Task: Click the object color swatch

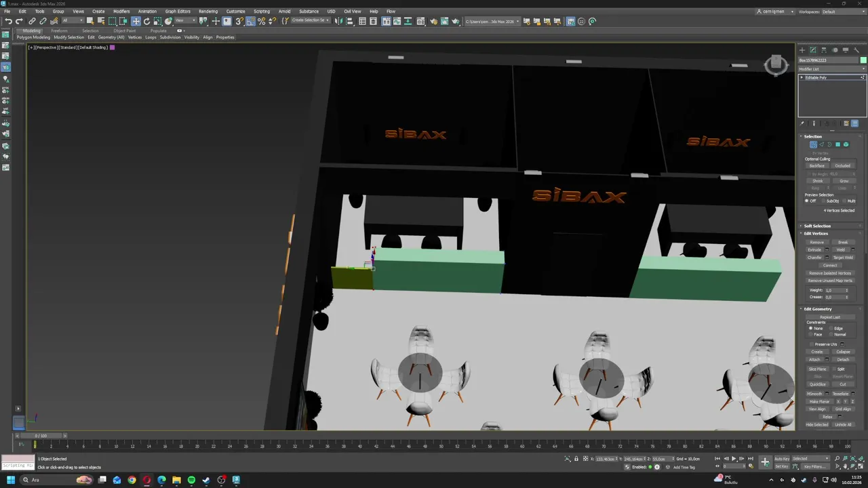Action: (x=863, y=60)
